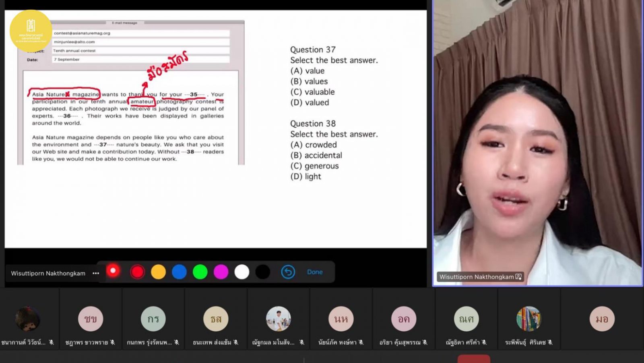
Task: Click the red pen annotation tool
Action: pos(113,271)
